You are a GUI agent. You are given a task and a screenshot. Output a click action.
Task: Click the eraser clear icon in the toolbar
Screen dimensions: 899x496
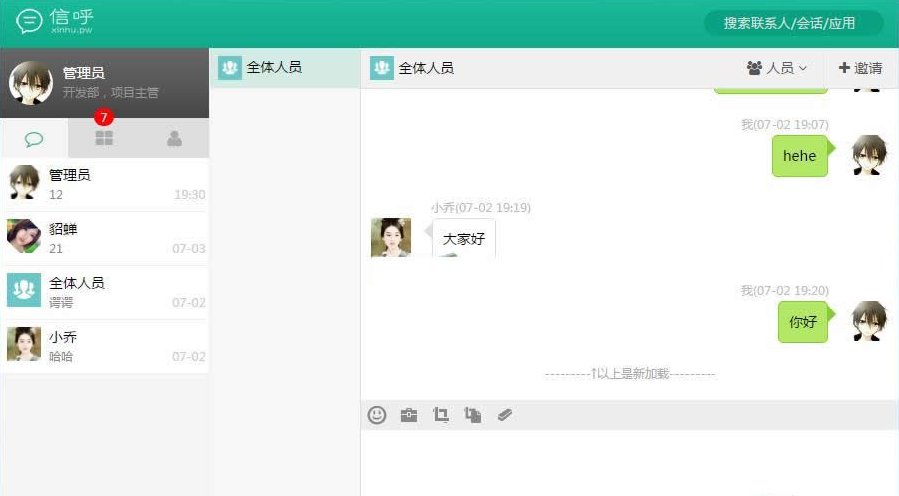point(505,415)
